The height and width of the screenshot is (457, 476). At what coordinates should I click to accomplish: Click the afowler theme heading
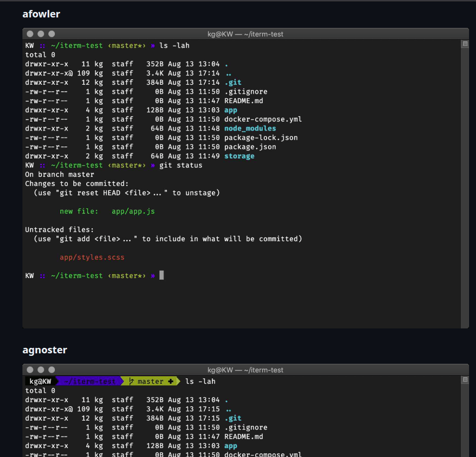41,14
